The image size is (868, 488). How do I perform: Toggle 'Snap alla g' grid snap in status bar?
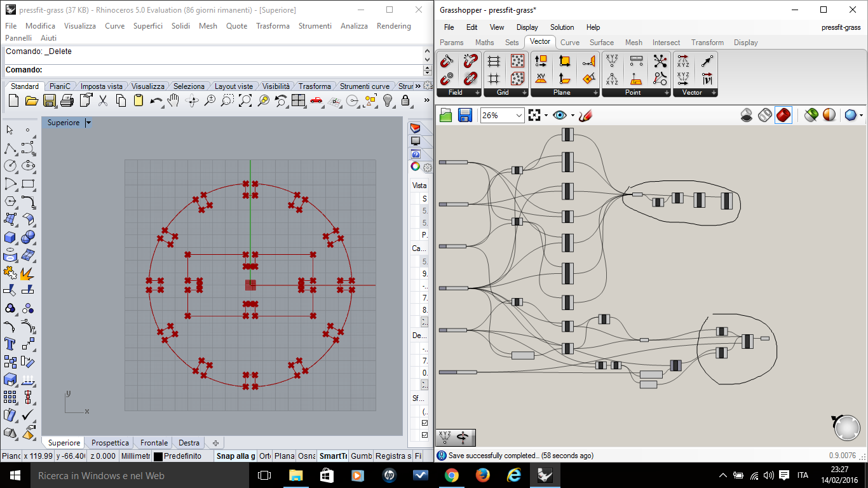pos(235,456)
